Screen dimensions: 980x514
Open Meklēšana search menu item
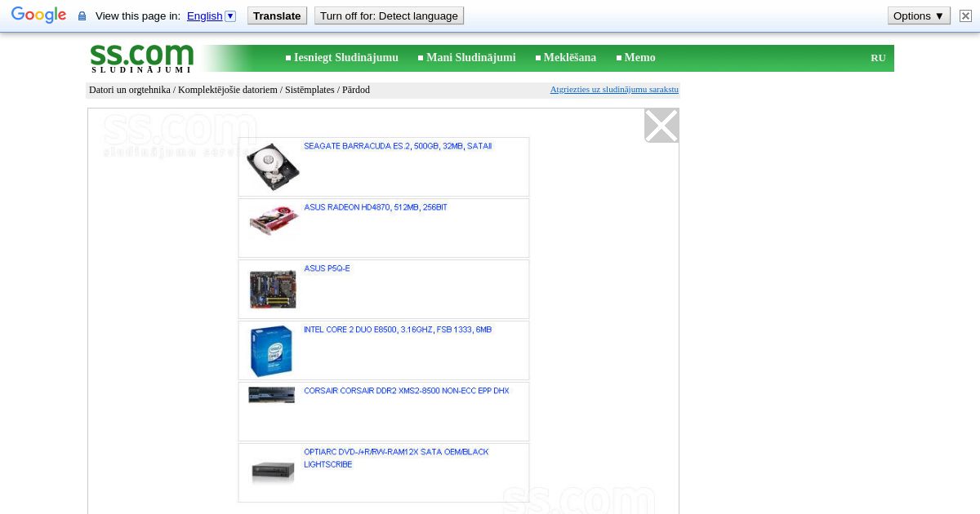click(x=570, y=58)
